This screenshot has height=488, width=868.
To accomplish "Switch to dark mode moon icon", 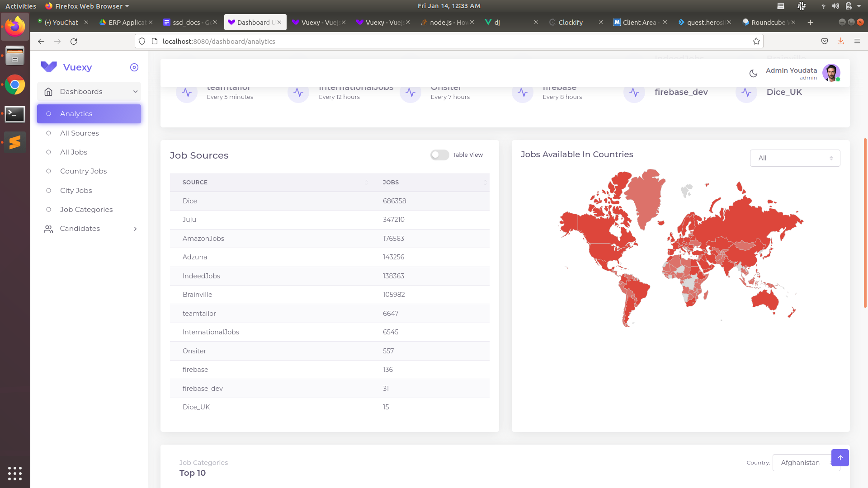I will pos(753,74).
